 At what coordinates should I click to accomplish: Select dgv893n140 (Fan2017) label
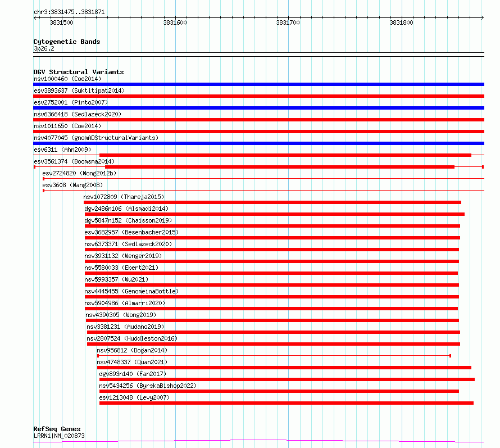[x=133, y=374]
